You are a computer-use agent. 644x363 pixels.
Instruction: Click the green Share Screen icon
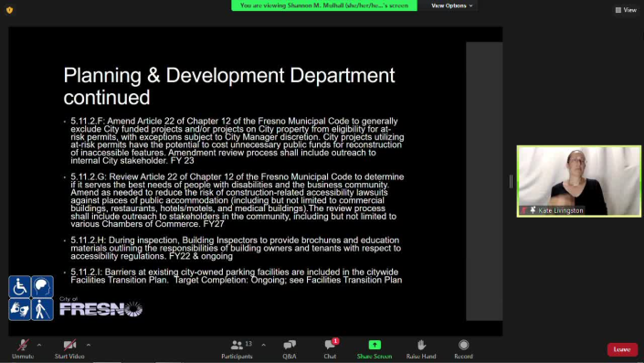[x=375, y=345]
